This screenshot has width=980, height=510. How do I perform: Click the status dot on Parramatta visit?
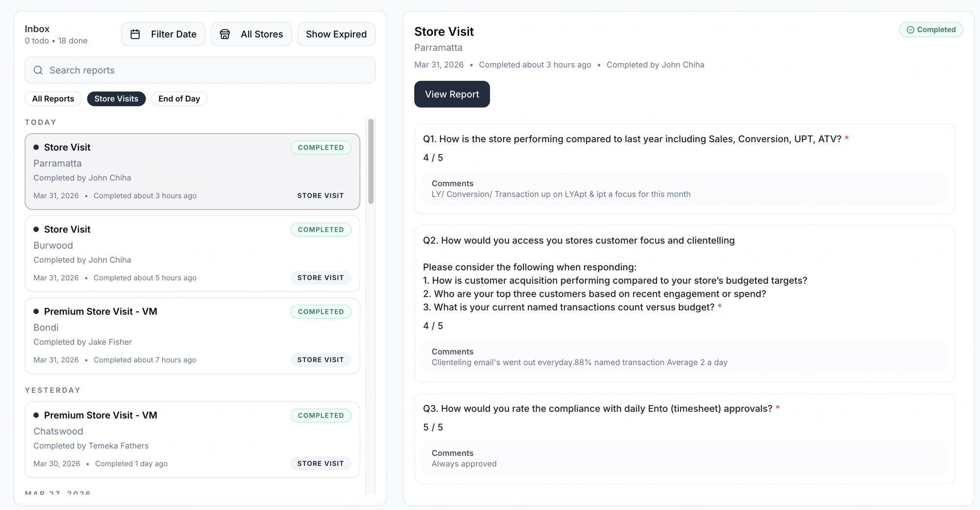[x=36, y=148]
